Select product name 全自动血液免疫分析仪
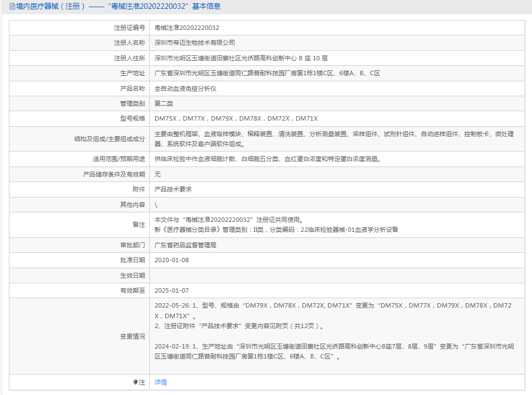Image resolution: width=532 pixels, height=395 pixels. 186,89
